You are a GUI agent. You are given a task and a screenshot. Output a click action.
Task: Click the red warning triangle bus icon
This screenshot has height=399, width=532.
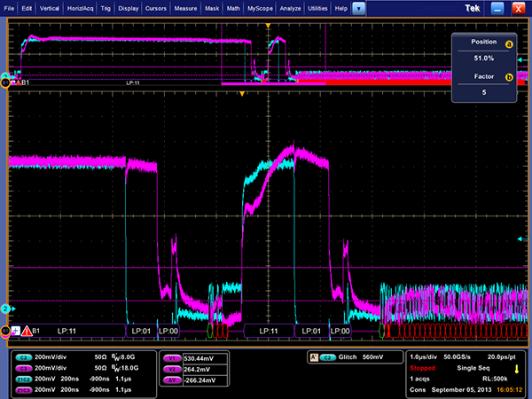click(x=27, y=331)
